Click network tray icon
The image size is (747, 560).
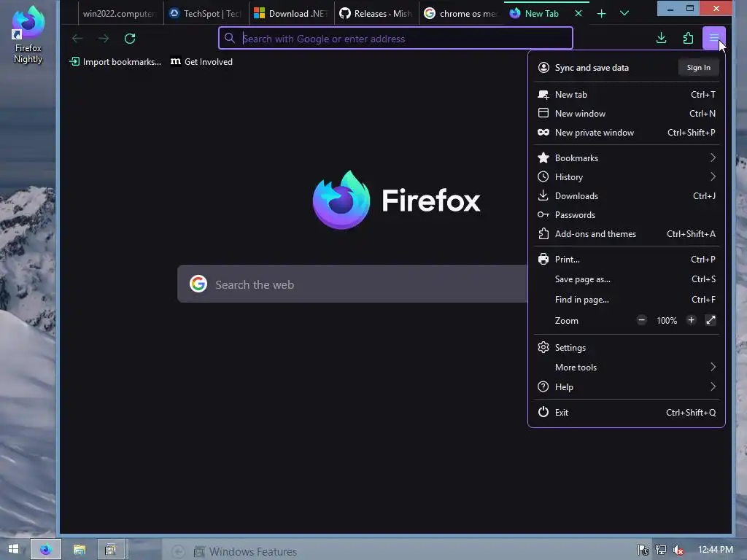tap(661, 550)
